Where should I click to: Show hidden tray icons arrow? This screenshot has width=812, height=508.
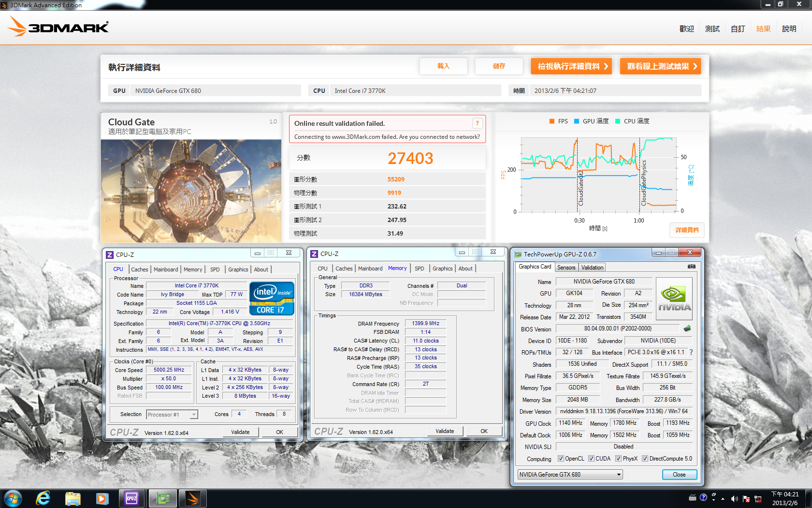tap(723, 498)
